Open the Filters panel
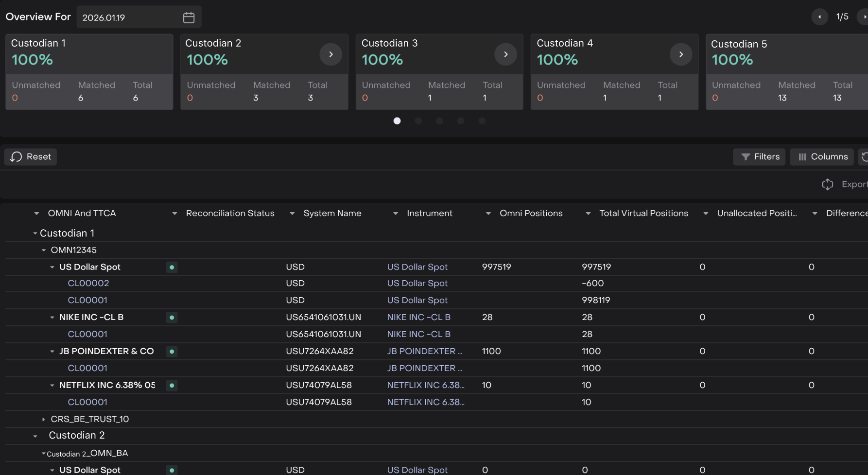 tap(759, 157)
